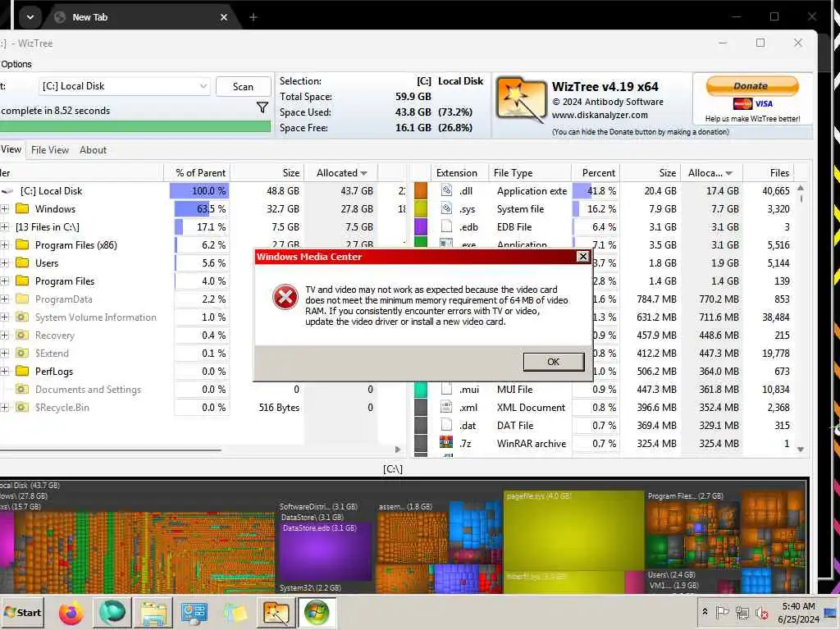Close the Windows Media Center error dialog
This screenshot has height=630, width=840.
[x=583, y=257]
